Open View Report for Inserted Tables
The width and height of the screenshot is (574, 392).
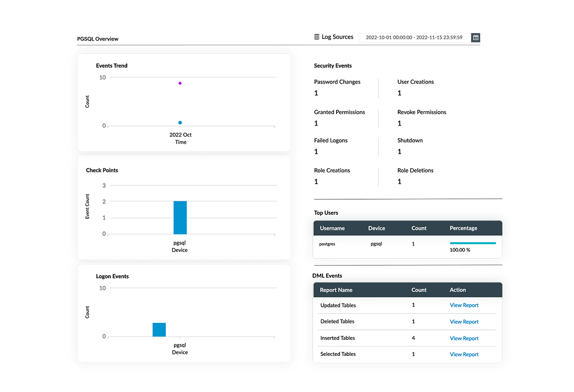[464, 338]
